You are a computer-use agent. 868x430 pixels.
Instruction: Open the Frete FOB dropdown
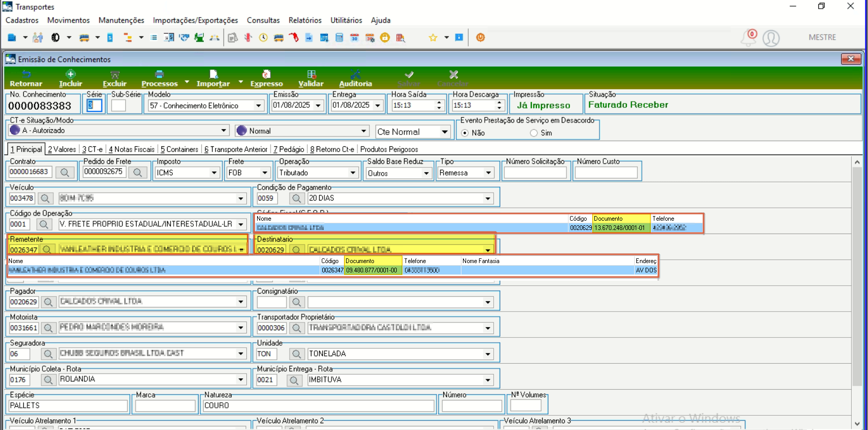(265, 173)
